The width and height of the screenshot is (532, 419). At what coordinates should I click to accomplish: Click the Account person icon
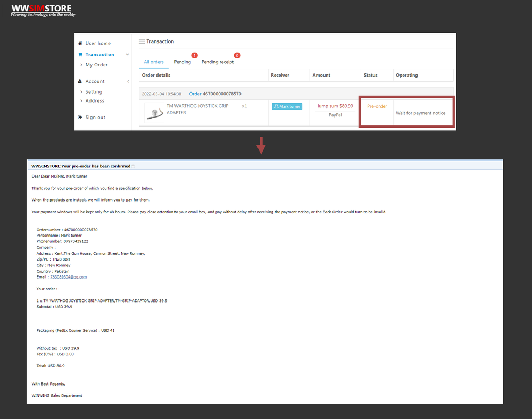click(80, 81)
